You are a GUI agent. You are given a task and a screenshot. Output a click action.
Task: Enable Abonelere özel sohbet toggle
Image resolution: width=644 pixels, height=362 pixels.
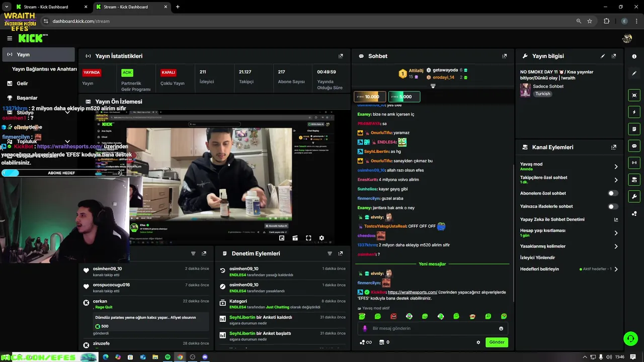click(x=612, y=193)
